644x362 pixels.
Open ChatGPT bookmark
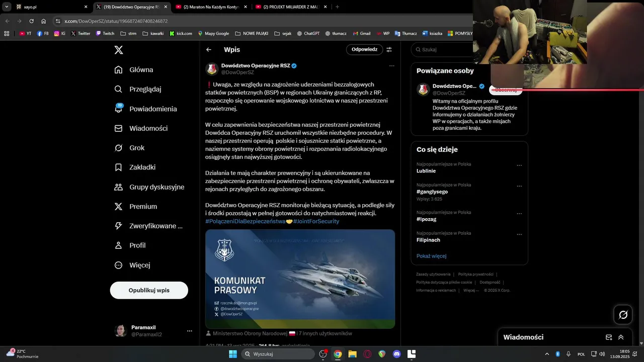(308, 34)
